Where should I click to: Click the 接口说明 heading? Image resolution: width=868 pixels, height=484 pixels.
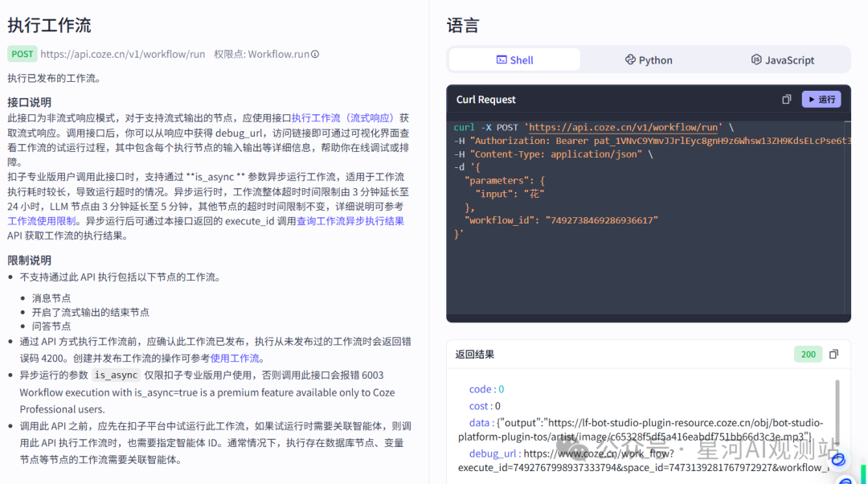point(29,102)
